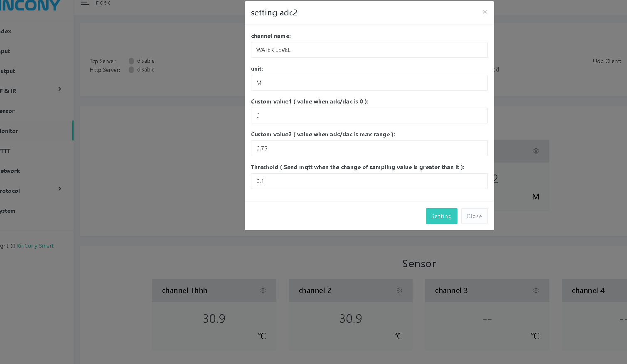Close the setting adc2 dialog with X
This screenshot has width=627, height=364.
(x=484, y=12)
